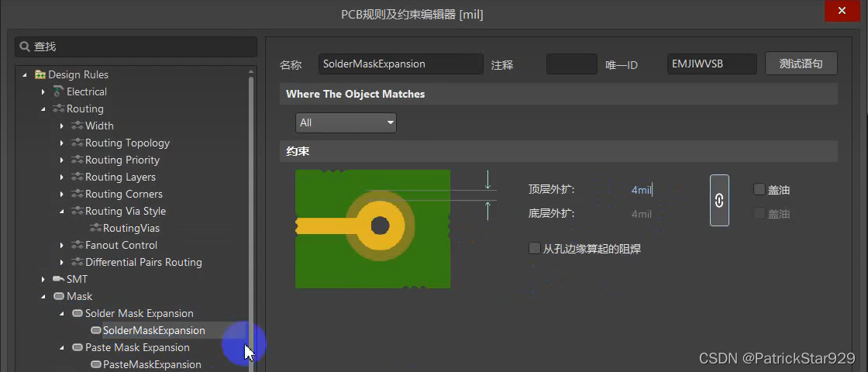Enable top layer 盖油 tenting checkbox
The width and height of the screenshot is (868, 372).
[x=759, y=189]
